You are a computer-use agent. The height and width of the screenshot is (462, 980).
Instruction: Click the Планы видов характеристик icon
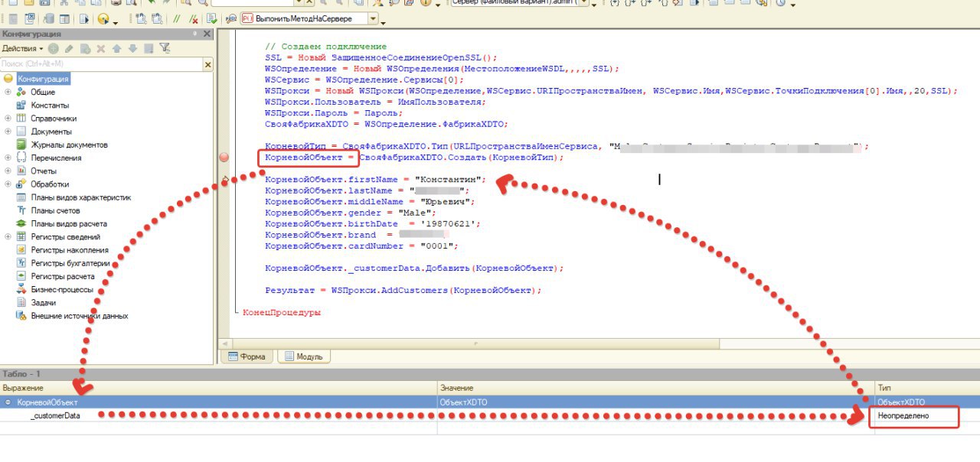coord(21,197)
